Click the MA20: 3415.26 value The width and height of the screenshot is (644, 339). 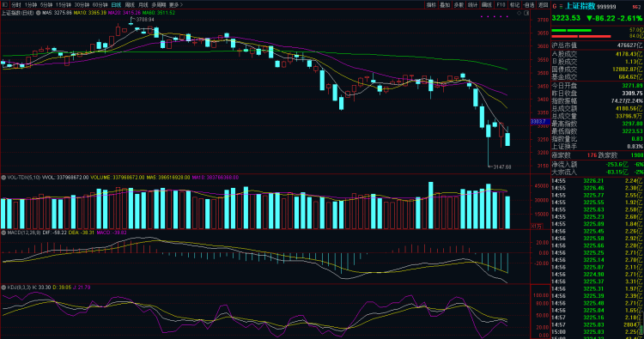125,13
